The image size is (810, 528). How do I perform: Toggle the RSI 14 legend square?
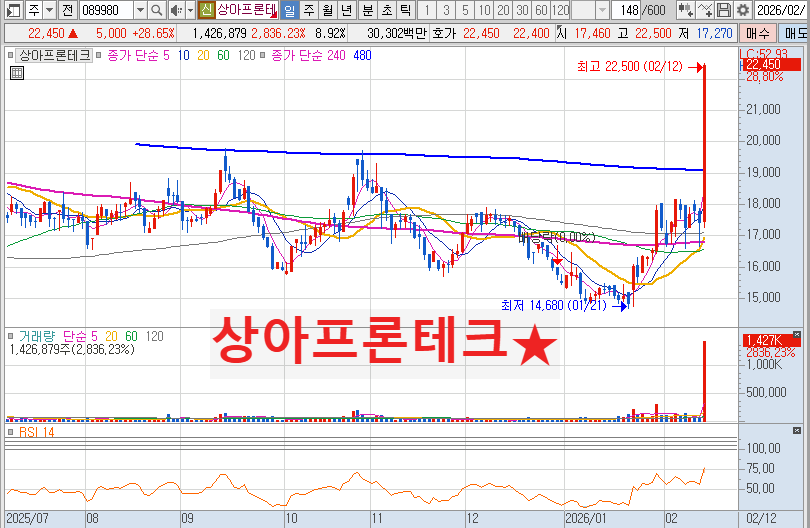pyautogui.click(x=11, y=432)
